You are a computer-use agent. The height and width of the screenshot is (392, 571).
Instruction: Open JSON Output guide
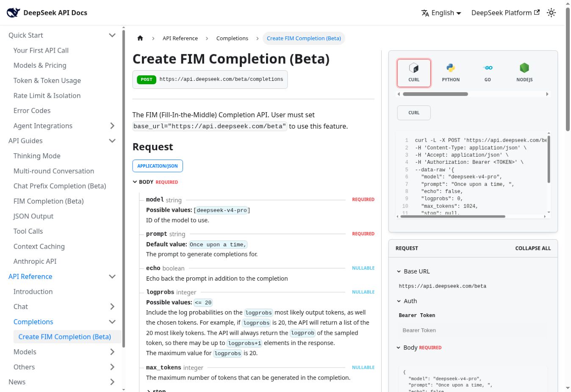coord(33,216)
